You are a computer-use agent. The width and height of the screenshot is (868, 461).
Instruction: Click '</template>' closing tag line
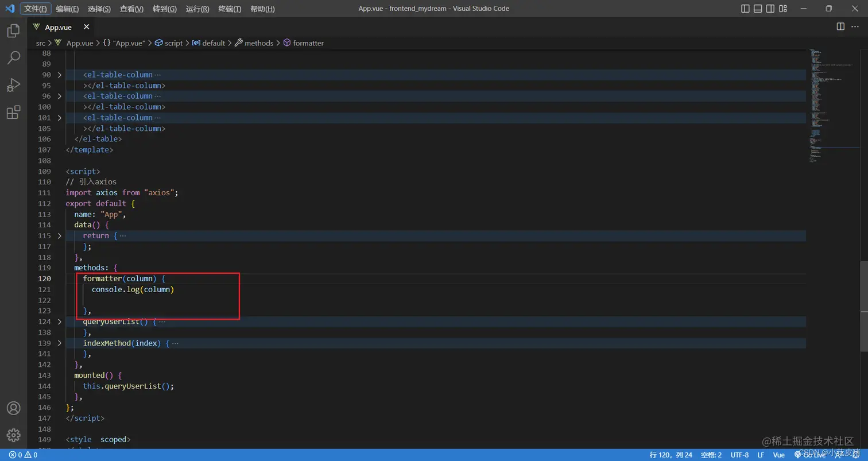(x=89, y=150)
